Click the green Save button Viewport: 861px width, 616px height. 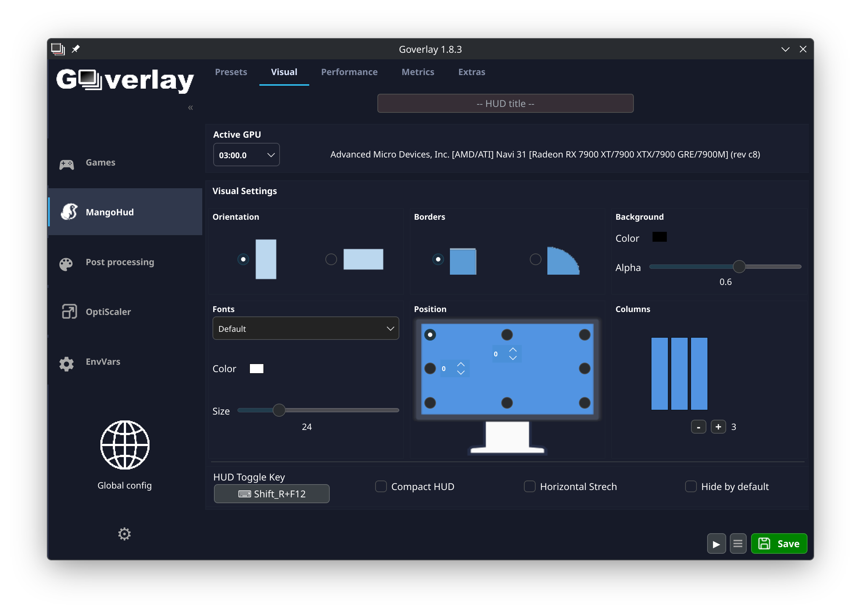pyautogui.click(x=779, y=543)
